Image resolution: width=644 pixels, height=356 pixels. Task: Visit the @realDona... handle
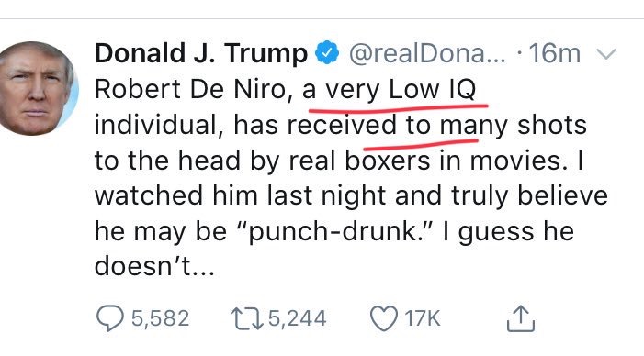(x=427, y=54)
